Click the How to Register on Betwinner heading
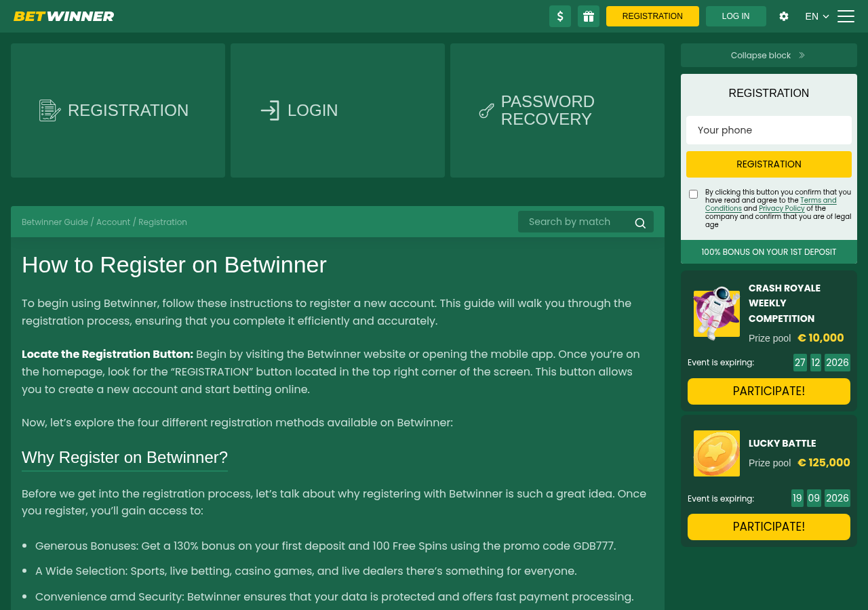The image size is (868, 610). (174, 264)
